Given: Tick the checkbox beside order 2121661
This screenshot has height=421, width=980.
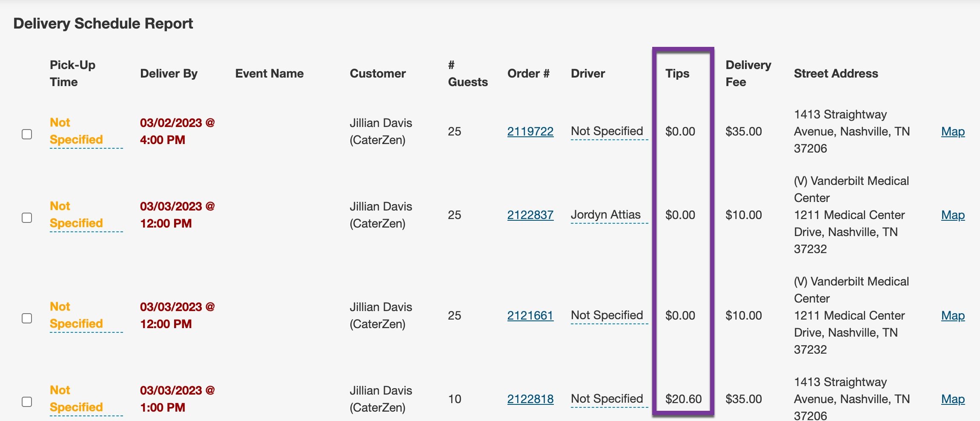Looking at the screenshot, I should [x=26, y=318].
